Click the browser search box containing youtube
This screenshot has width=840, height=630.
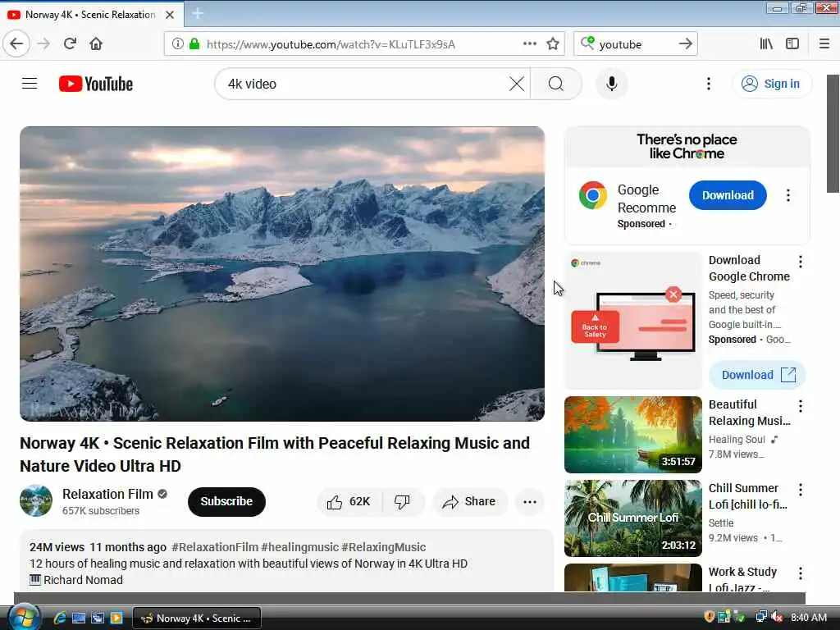tap(635, 44)
